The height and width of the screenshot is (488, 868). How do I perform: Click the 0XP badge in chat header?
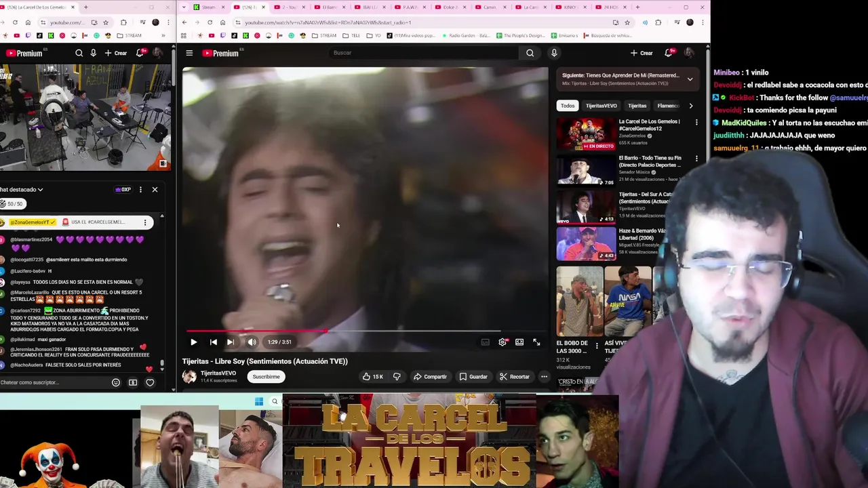[x=123, y=190]
